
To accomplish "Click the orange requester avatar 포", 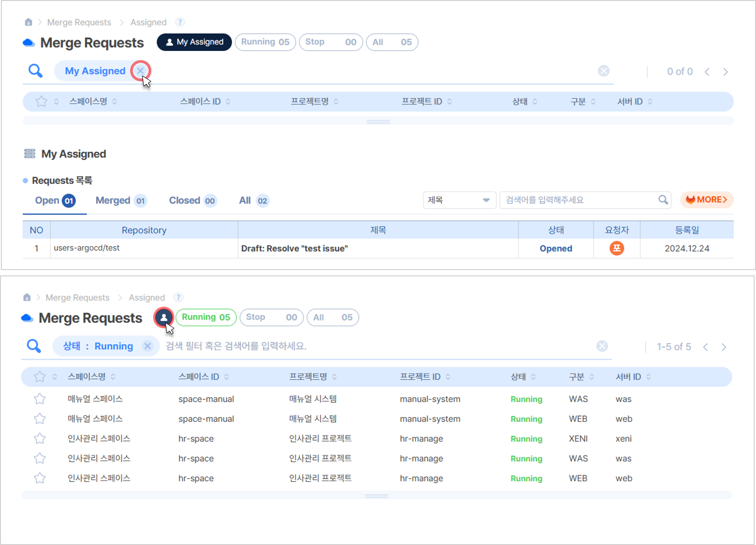I will pos(616,248).
